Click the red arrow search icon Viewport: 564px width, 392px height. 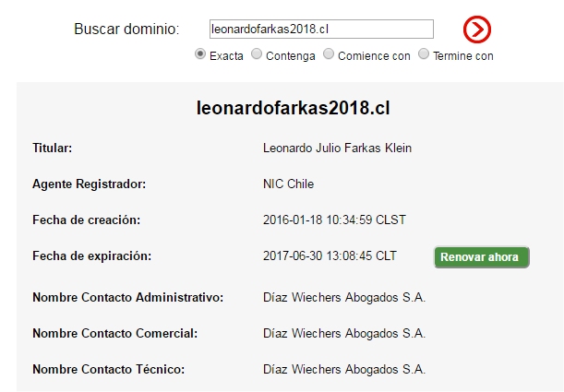476,30
